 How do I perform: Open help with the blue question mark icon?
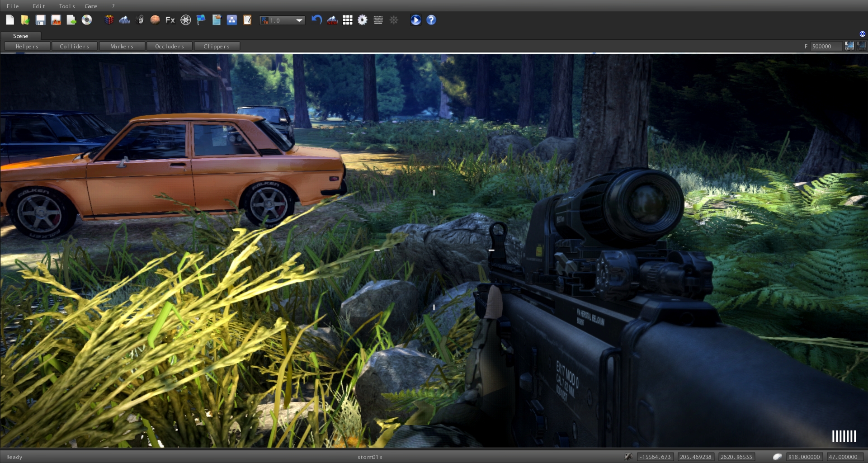click(x=431, y=20)
